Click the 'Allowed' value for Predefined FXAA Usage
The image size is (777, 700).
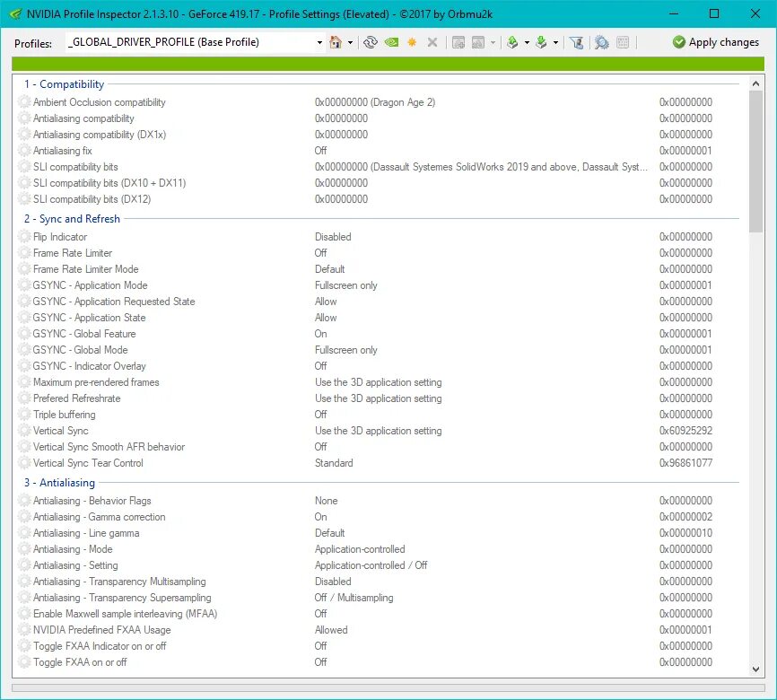tap(331, 630)
